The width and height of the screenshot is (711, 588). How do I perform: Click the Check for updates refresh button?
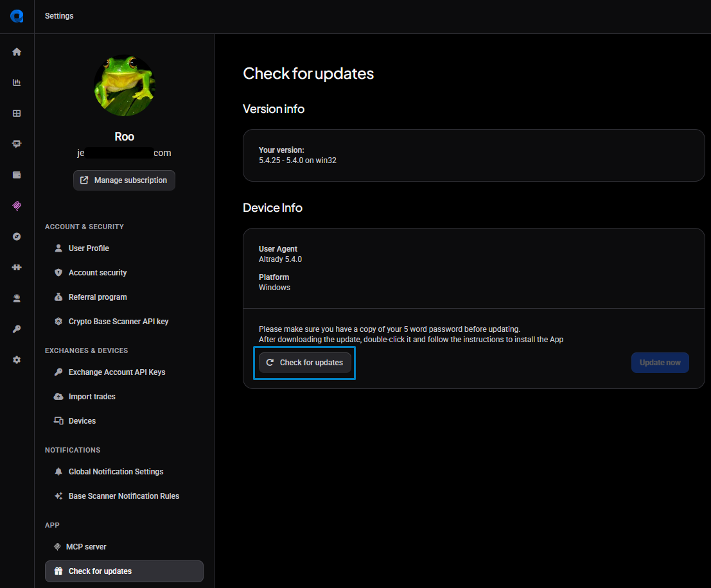pos(304,363)
